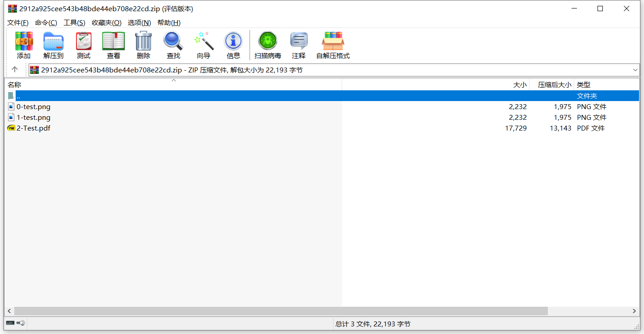The height and width of the screenshot is (334, 644).
Task: Sort by 压缩后大小 column header
Action: pyautogui.click(x=554, y=85)
